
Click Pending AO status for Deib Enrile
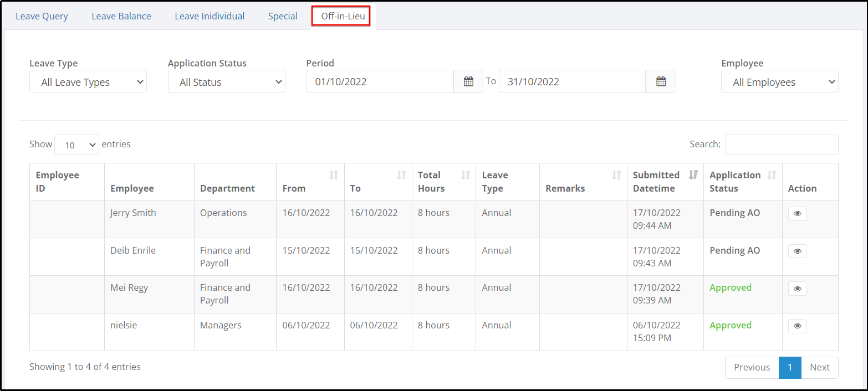click(734, 250)
